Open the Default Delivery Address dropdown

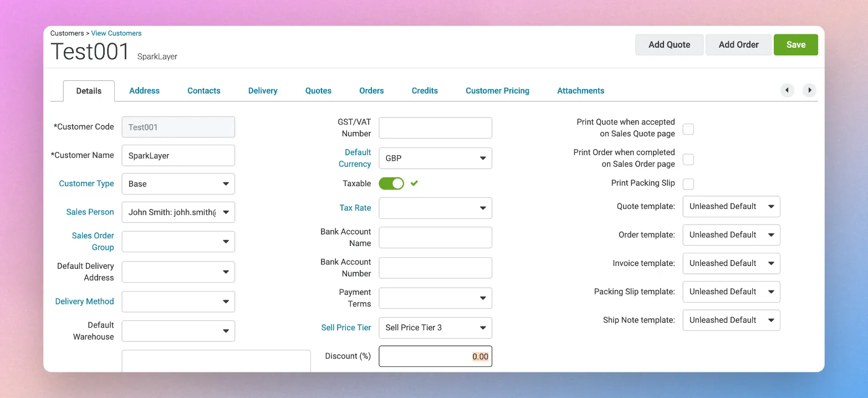(x=178, y=272)
